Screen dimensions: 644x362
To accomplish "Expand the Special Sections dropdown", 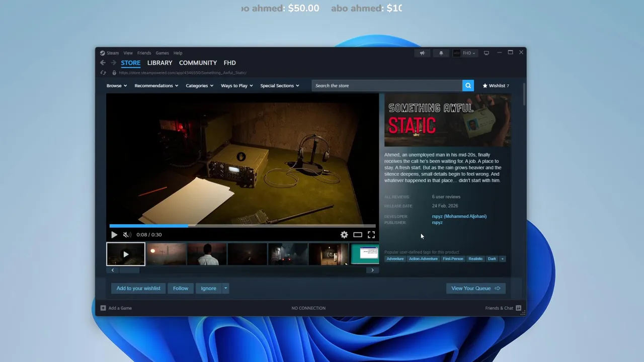I will pyautogui.click(x=279, y=85).
